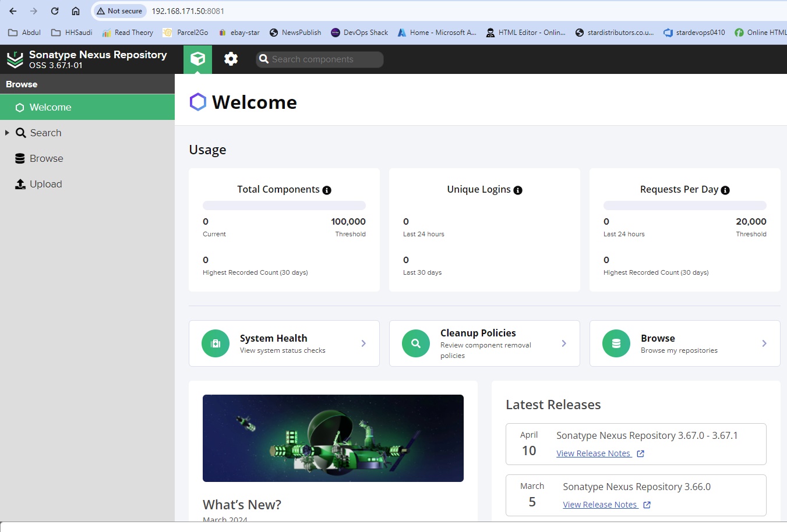Select Browse in the left sidebar
The width and height of the screenshot is (787, 532).
coord(46,159)
